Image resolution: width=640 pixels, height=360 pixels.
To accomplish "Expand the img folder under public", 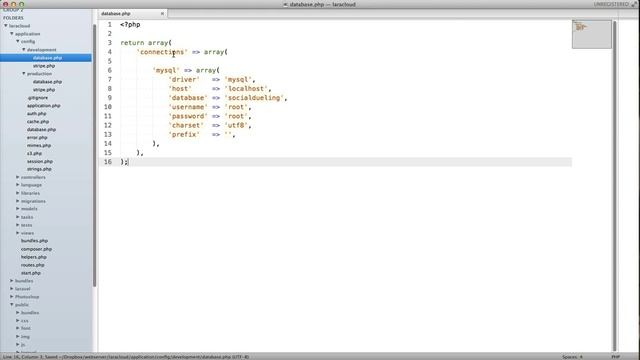I will click(18, 336).
